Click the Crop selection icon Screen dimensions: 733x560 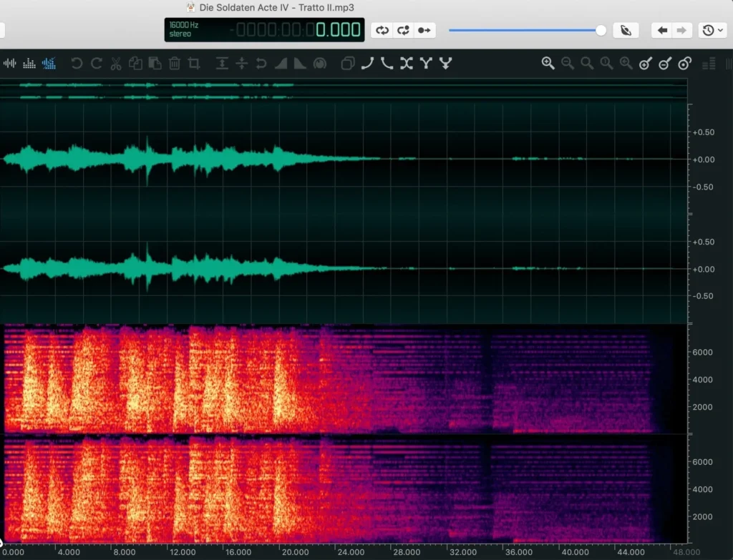click(193, 64)
